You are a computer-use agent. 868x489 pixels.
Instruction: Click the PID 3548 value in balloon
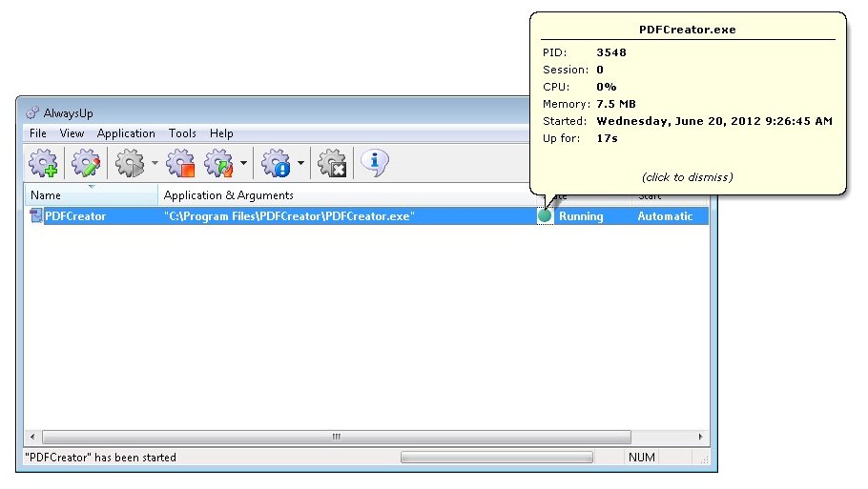[611, 52]
